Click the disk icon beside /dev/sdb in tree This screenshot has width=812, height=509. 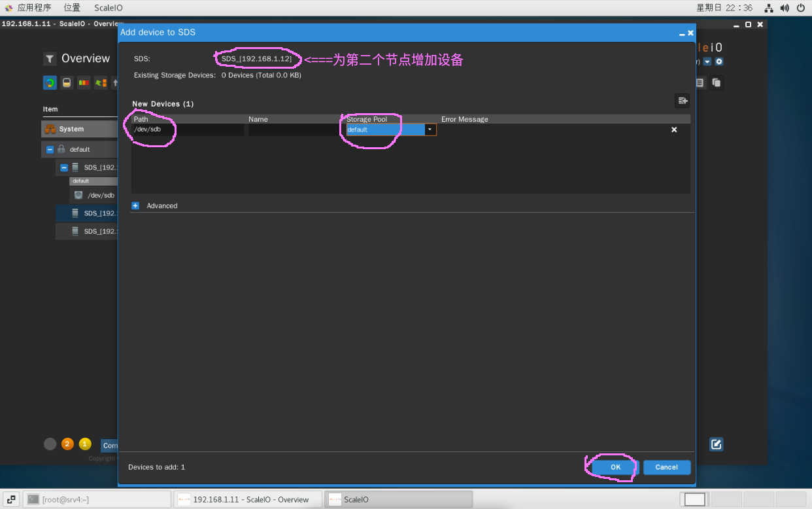point(78,195)
